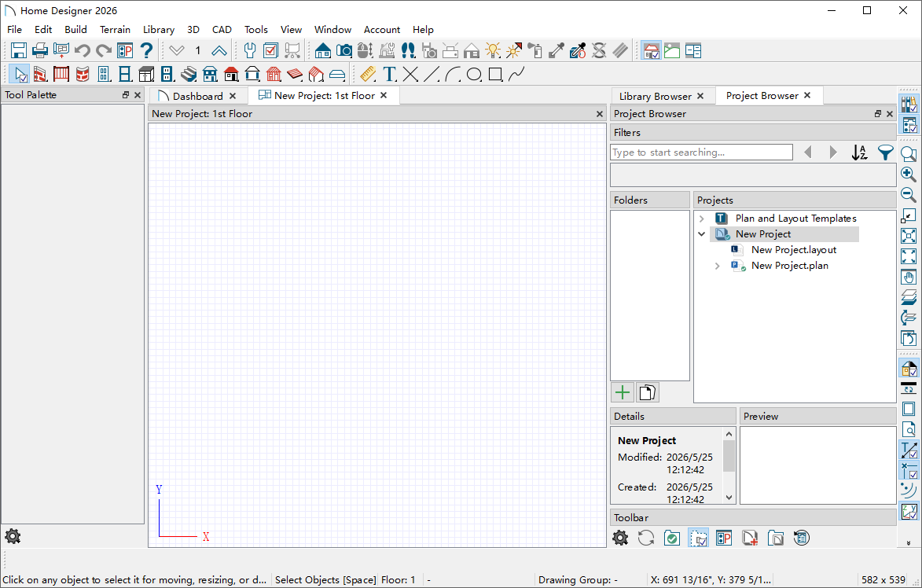This screenshot has height=588, width=922.
Task: Select the Draw Arc tool
Action: point(453,74)
